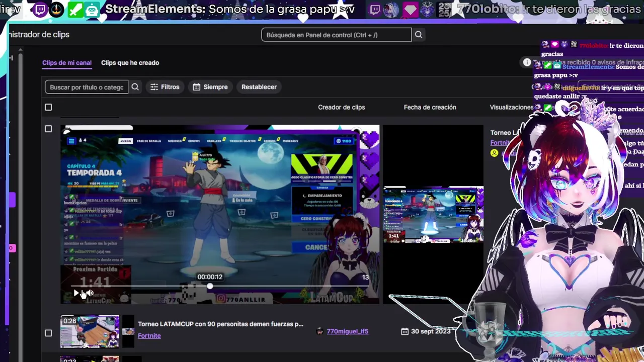644x362 pixels.
Task: Click the 30 sept 2023 date text
Action: (431, 331)
